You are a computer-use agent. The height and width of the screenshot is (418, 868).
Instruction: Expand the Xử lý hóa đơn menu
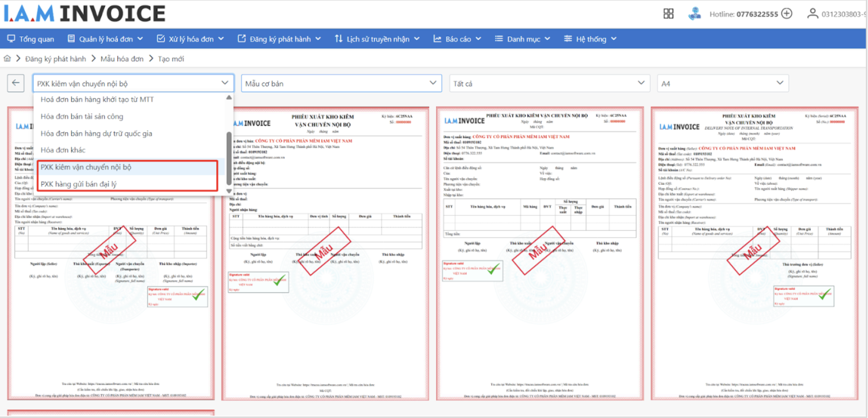pyautogui.click(x=190, y=39)
